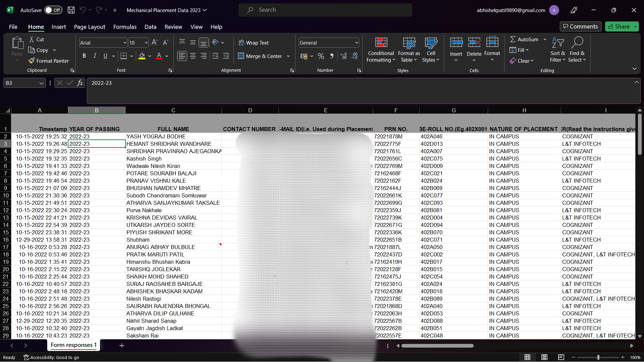Apply italic formatting to the cell
The image size is (644, 362).
95,56
